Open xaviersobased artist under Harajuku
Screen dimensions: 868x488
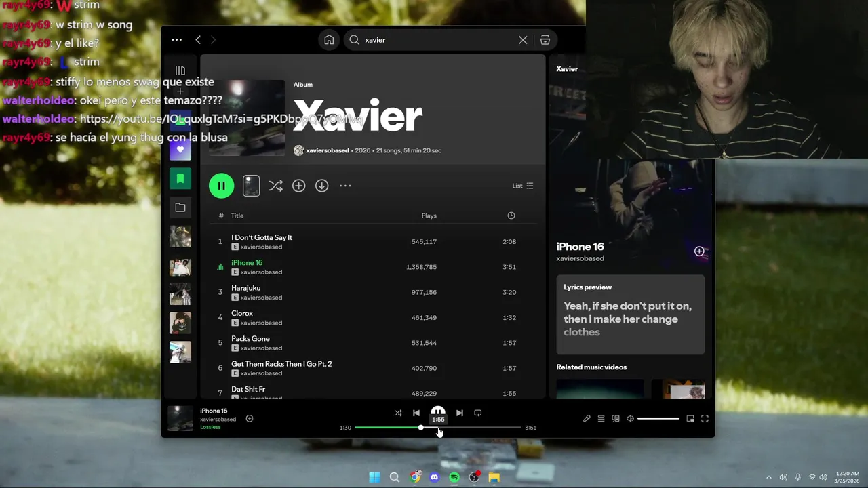point(261,298)
